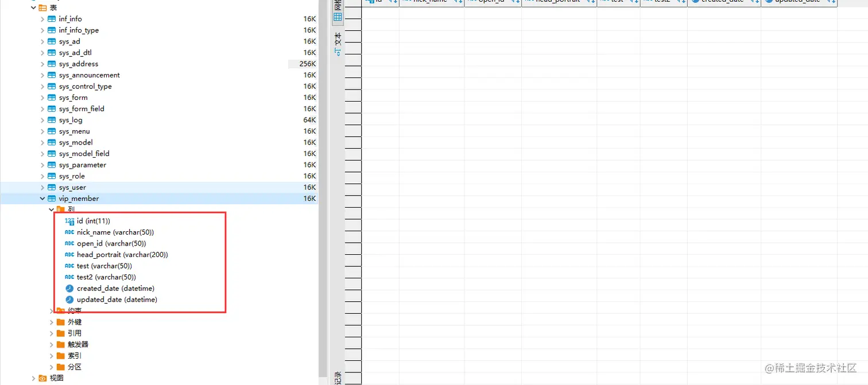Click the inf_info table icon
Viewport: 868px width, 385px height.
click(x=52, y=19)
